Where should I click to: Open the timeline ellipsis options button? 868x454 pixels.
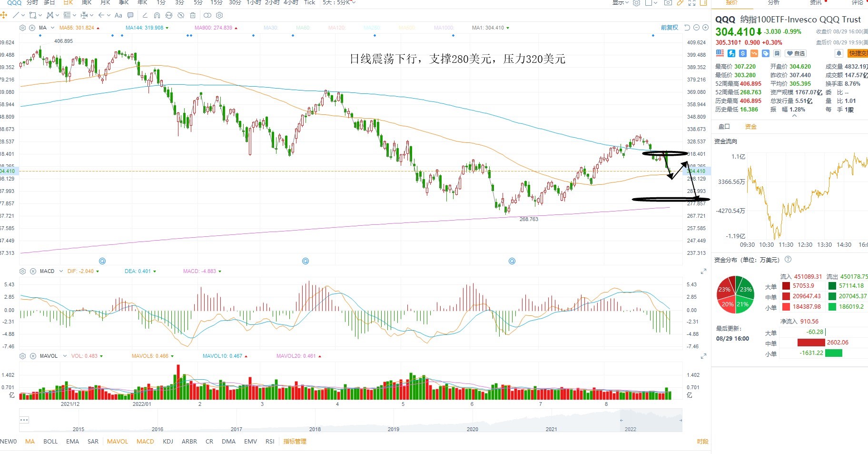click(x=24, y=420)
